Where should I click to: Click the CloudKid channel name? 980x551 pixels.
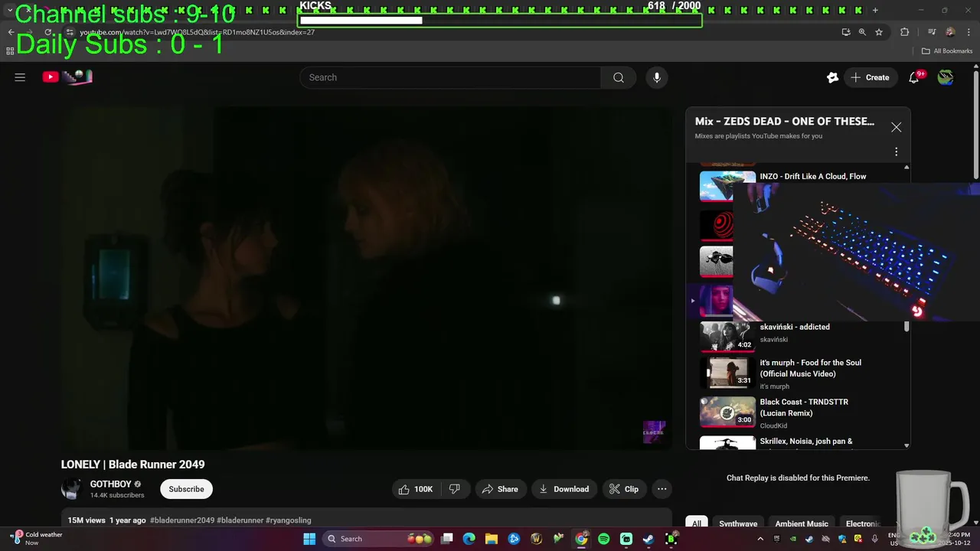coord(773,425)
